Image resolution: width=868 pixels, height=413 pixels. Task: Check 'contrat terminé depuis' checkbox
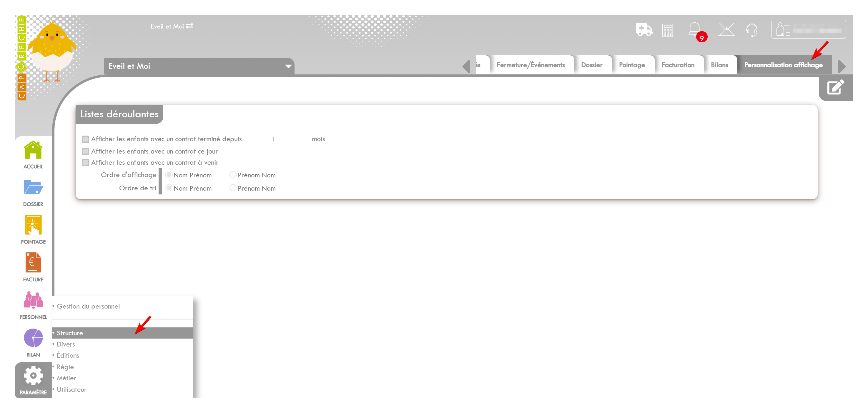[x=86, y=139]
